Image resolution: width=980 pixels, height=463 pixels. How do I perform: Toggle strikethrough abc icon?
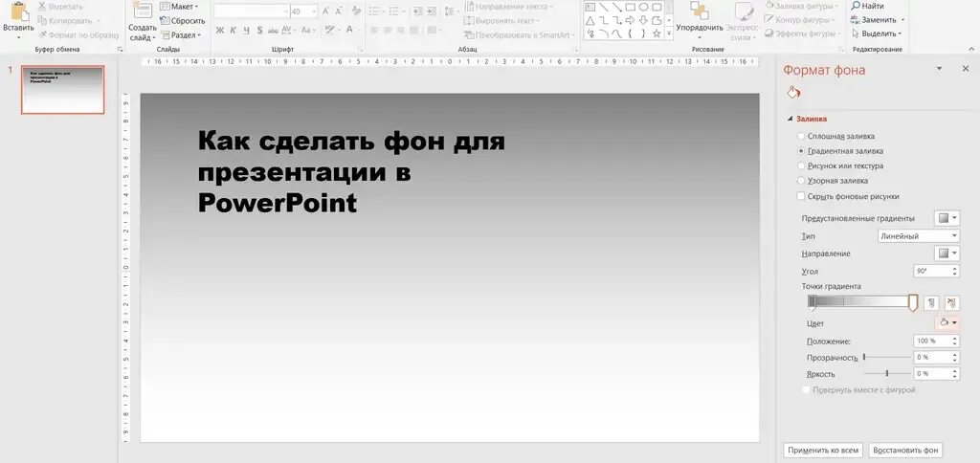click(x=273, y=30)
